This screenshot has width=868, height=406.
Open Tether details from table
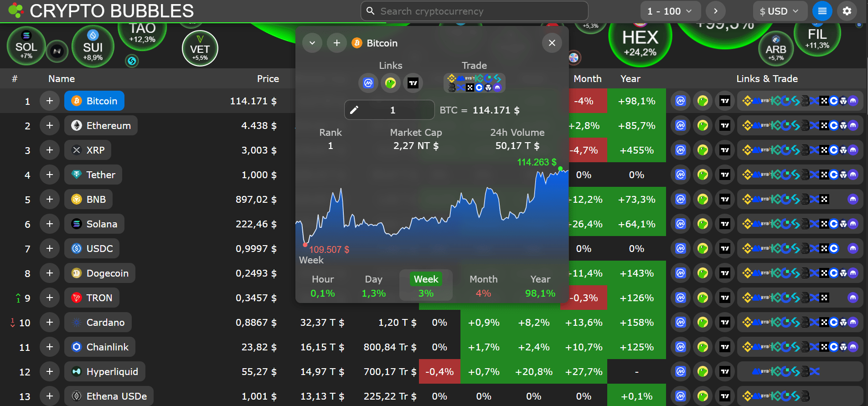tap(93, 175)
